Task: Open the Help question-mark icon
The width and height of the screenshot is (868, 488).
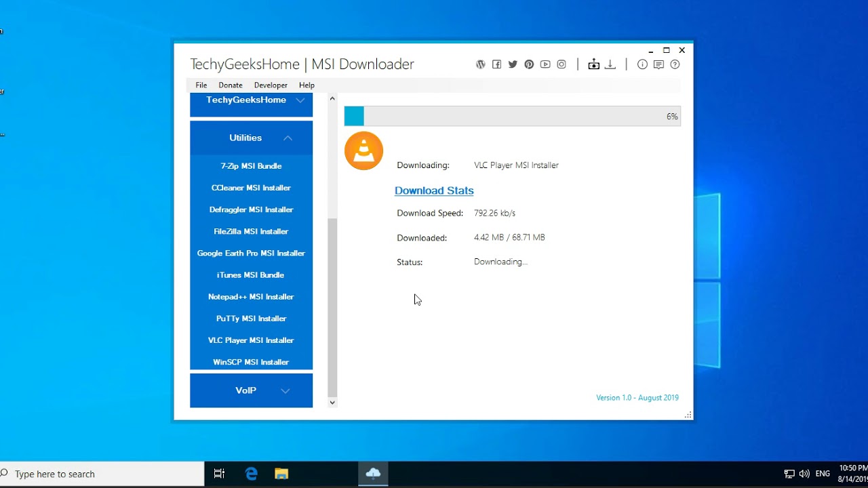Action: pos(675,64)
